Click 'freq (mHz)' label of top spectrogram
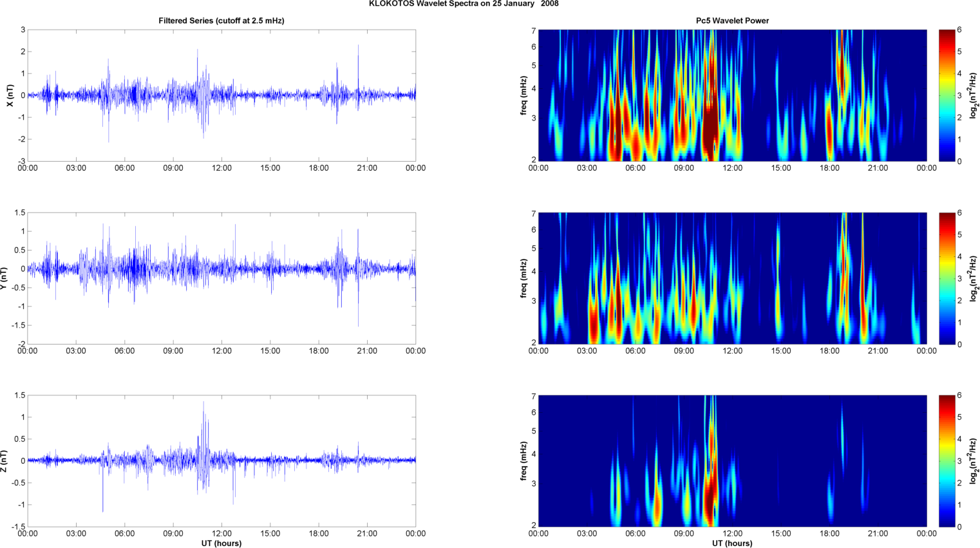Image resolution: width=980 pixels, height=548 pixels. tap(524, 95)
